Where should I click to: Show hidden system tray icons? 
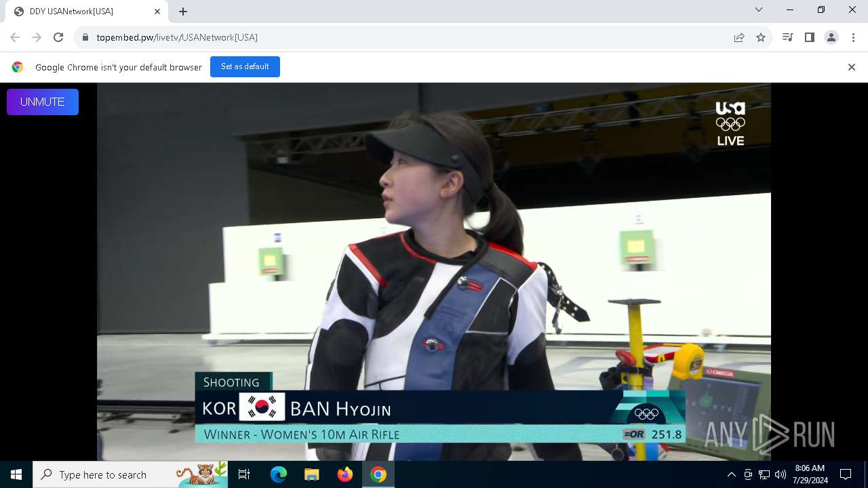pos(731,474)
